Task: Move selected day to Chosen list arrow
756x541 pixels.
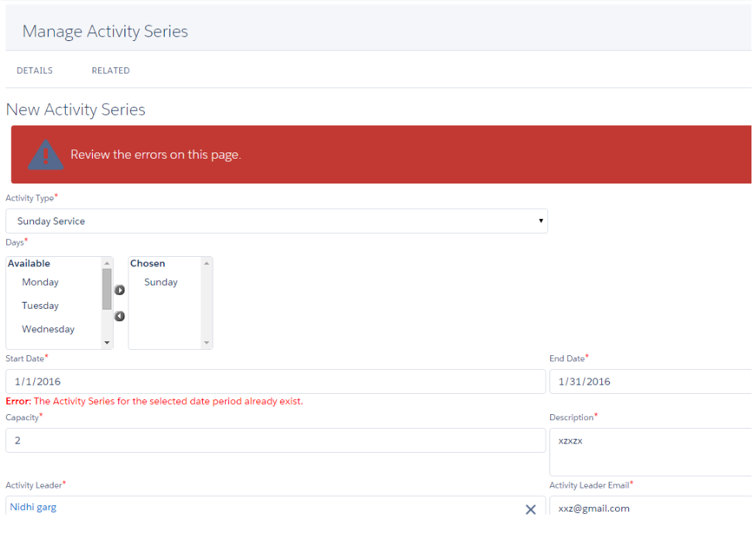Action: pos(120,290)
